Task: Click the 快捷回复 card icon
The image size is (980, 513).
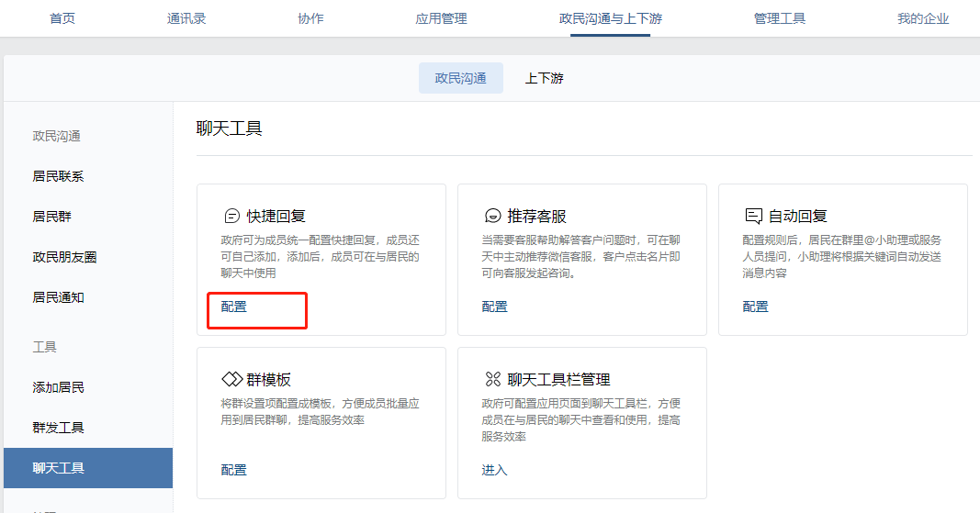Action: [x=231, y=217]
